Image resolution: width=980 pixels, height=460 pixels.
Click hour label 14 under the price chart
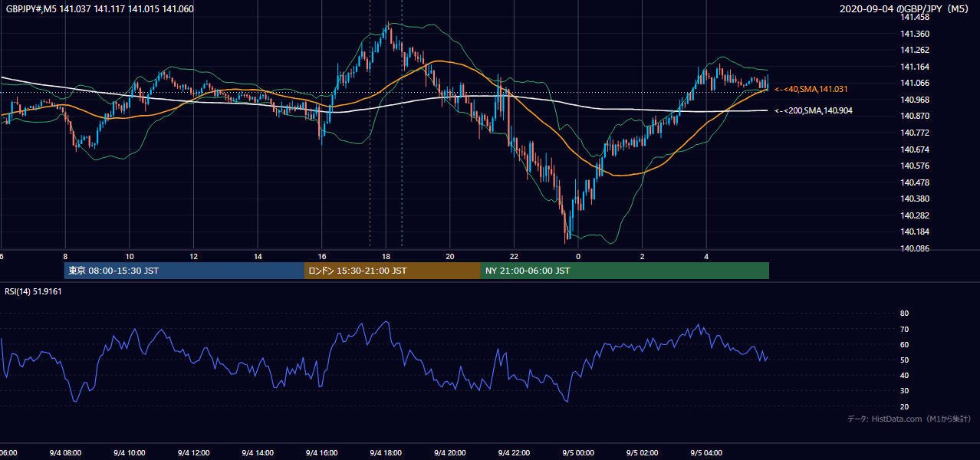pos(258,257)
